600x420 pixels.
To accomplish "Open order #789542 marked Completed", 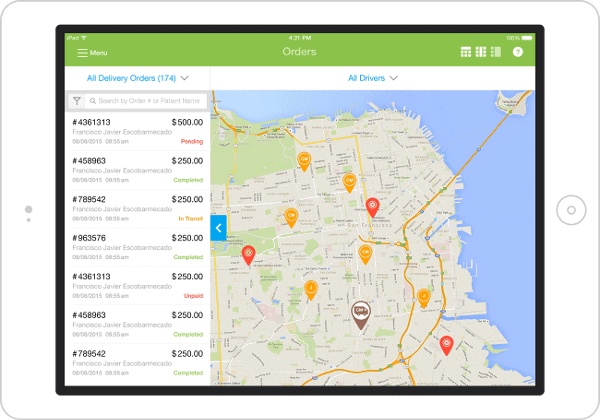I will (x=137, y=363).
